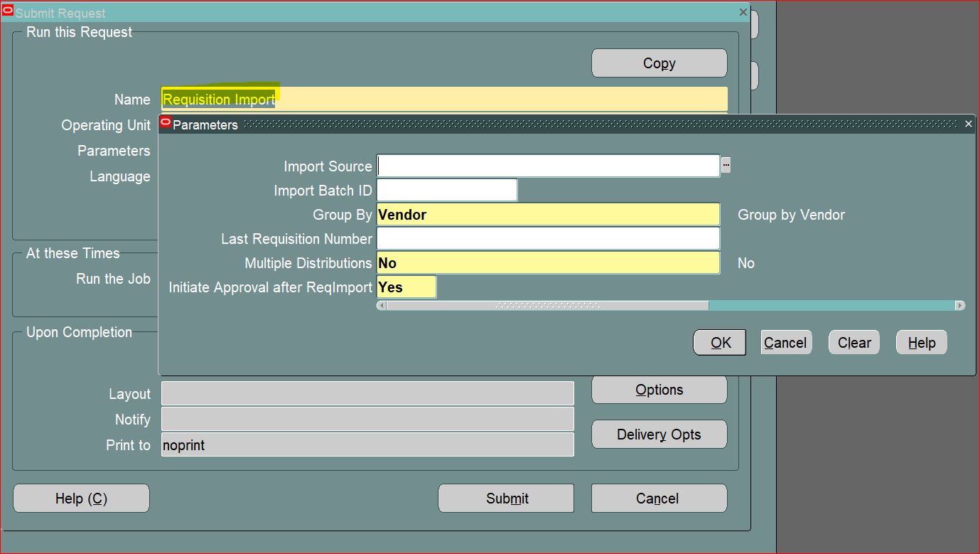This screenshot has height=554, width=980.
Task: Open Delivery Opts settings
Action: click(x=659, y=434)
